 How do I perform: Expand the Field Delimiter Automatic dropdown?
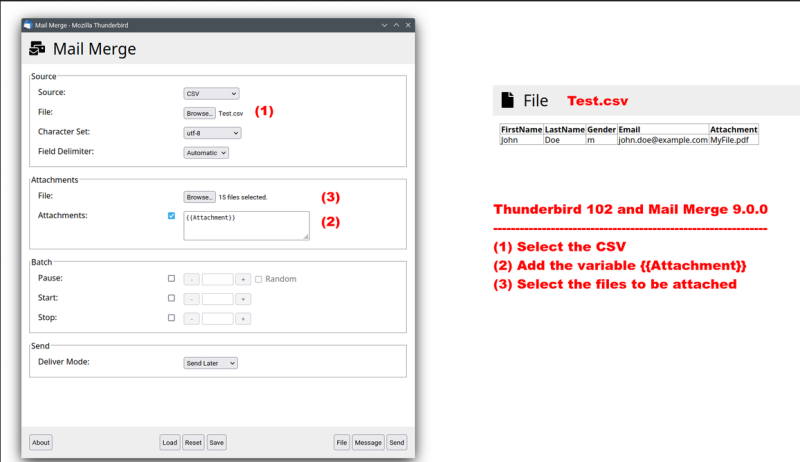(206, 153)
